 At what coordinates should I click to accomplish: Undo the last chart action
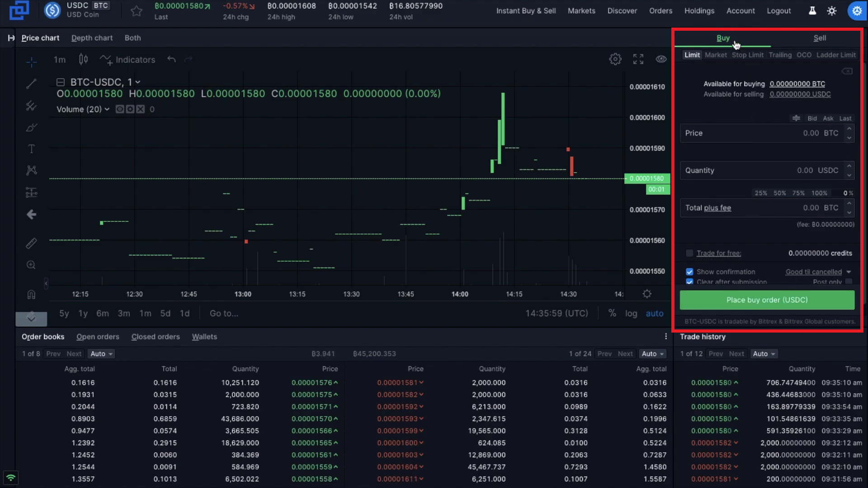pos(171,59)
